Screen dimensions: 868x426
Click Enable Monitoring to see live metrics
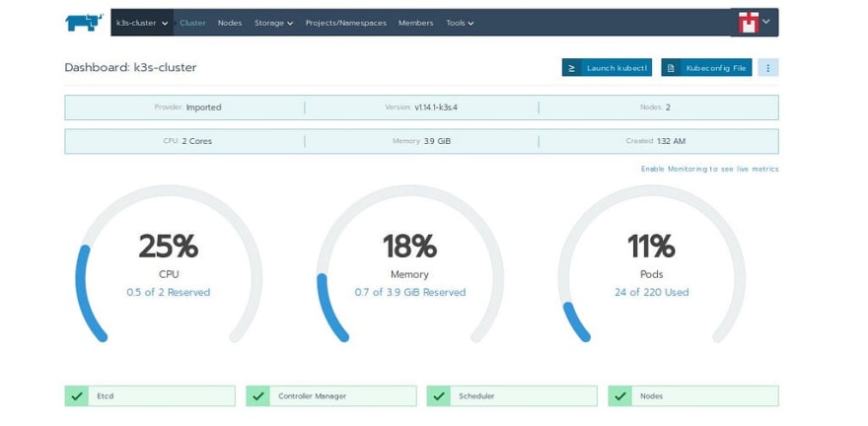click(x=709, y=169)
